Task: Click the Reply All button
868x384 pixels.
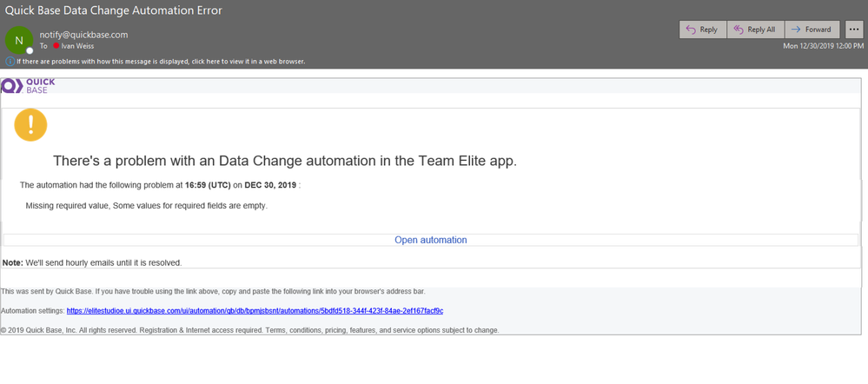Action: click(x=756, y=30)
